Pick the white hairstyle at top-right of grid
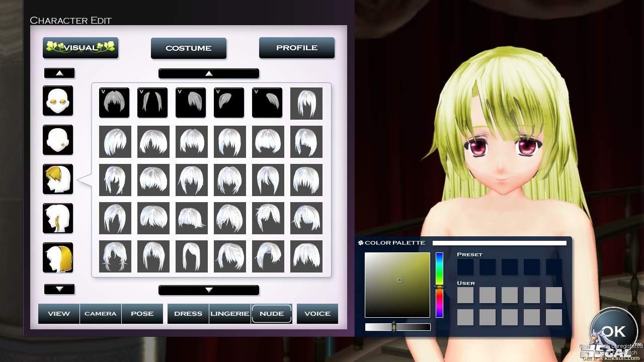The width and height of the screenshot is (644, 362). click(x=306, y=103)
